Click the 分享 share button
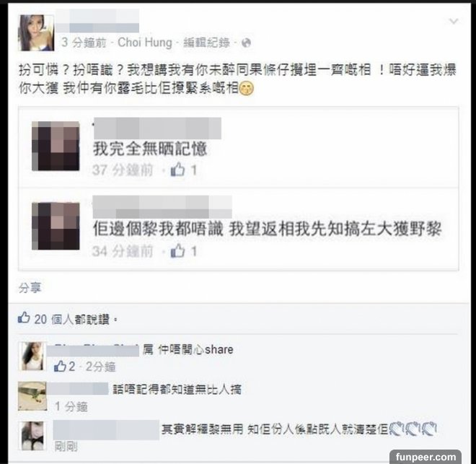Screen dimensions: 476x464 [30, 288]
